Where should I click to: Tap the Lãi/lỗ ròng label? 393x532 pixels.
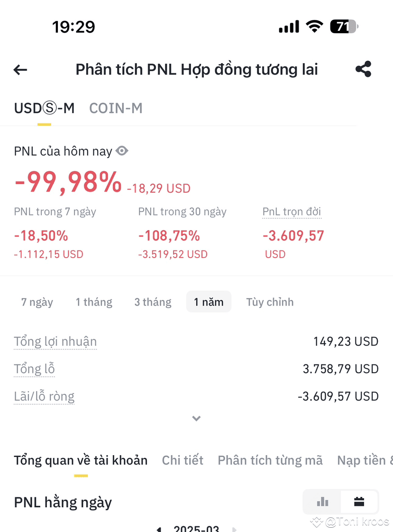(x=44, y=396)
